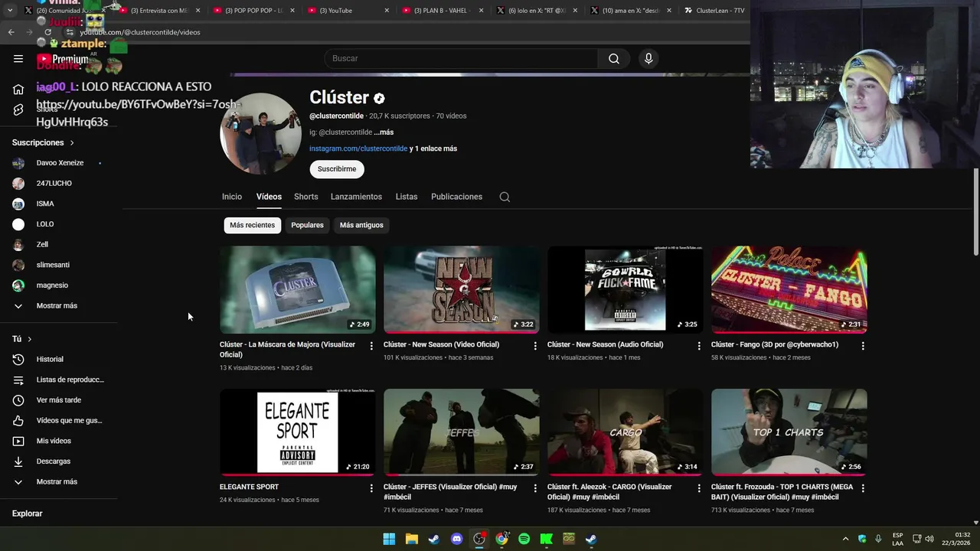Open the Historial clock icon in sidebar

point(18,359)
